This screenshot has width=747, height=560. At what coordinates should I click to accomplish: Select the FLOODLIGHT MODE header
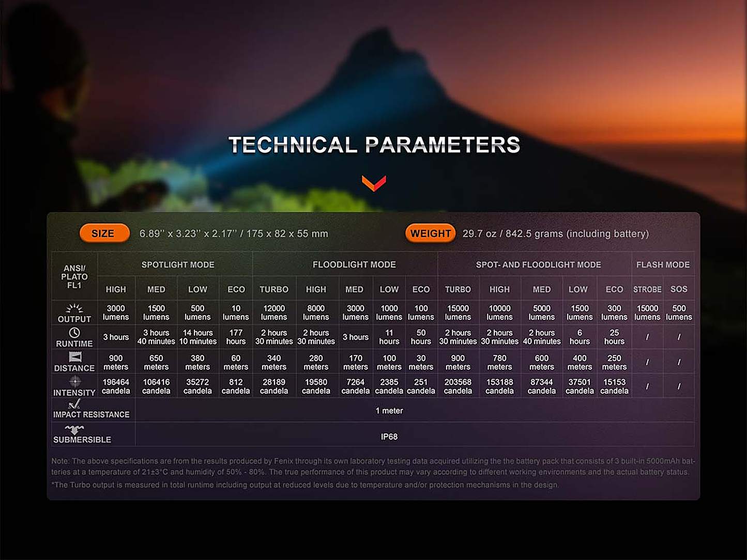tap(354, 265)
